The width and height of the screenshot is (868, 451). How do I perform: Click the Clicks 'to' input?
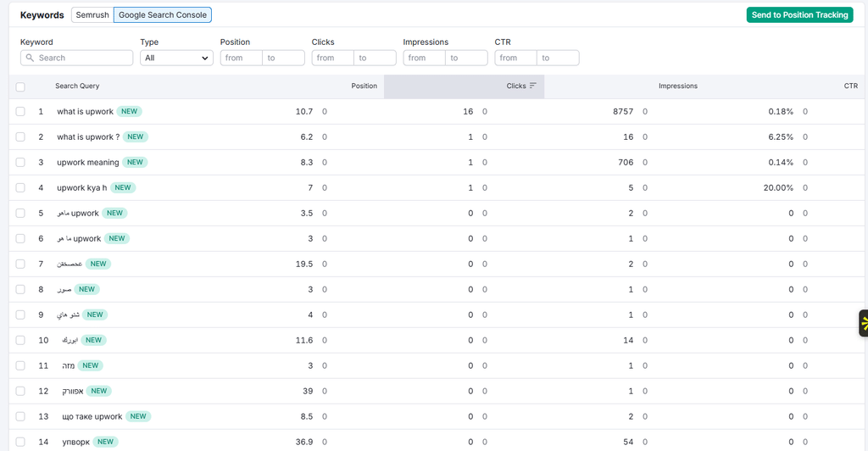pyautogui.click(x=375, y=58)
